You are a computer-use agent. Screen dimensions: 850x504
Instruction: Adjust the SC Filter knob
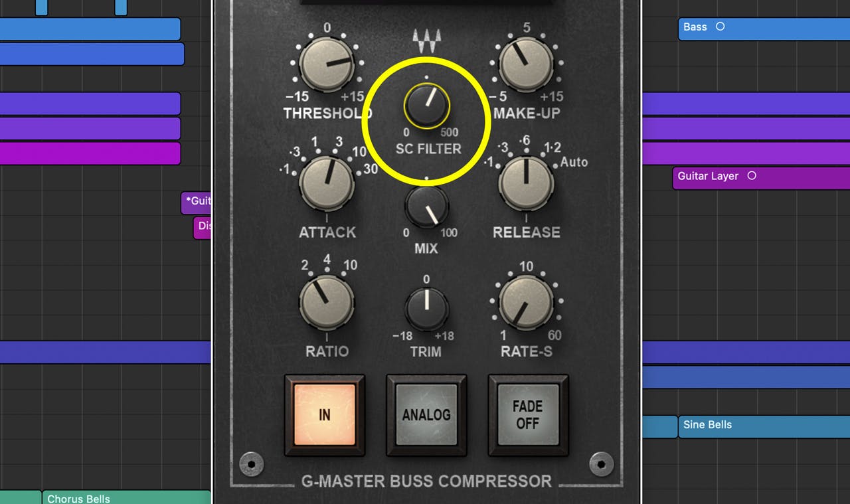pos(426,106)
